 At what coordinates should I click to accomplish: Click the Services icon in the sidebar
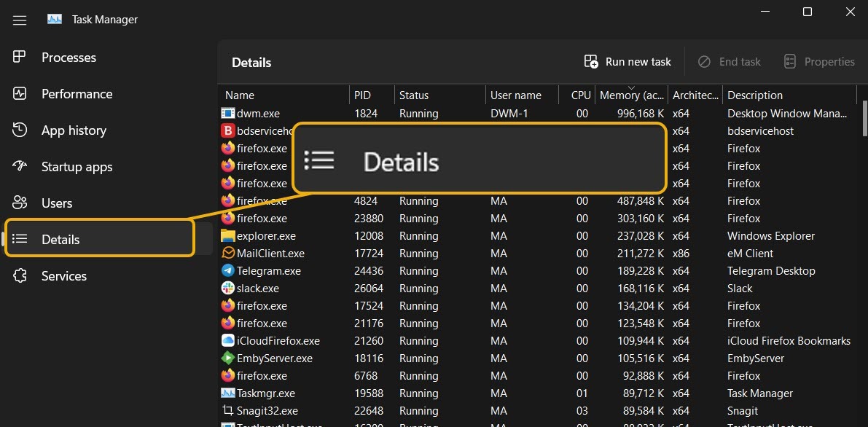point(18,275)
